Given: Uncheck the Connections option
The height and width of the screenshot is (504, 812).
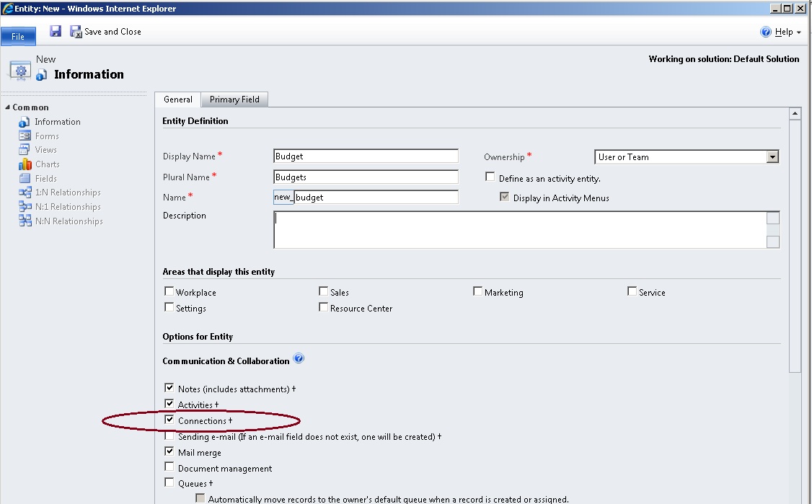Looking at the screenshot, I should (x=169, y=420).
